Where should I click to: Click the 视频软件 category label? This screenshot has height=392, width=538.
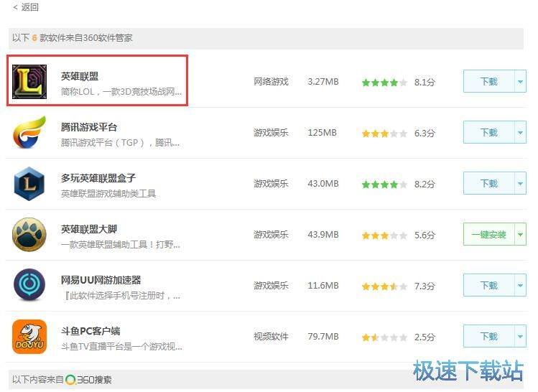tap(271, 337)
